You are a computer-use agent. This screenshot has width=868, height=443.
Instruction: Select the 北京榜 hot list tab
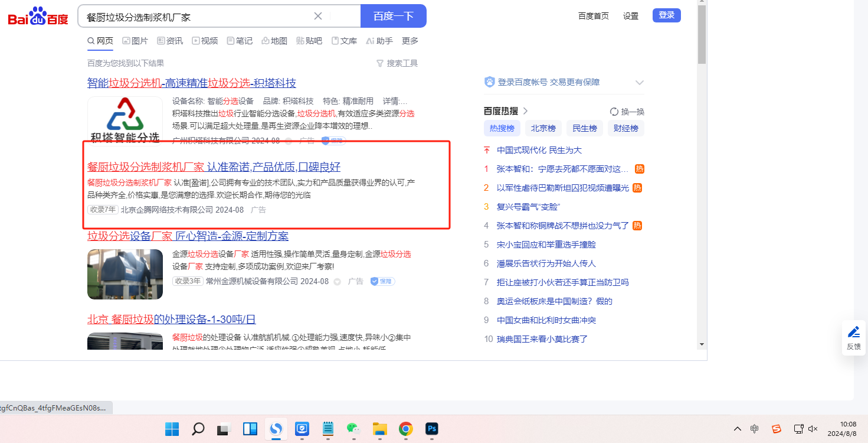click(x=543, y=128)
